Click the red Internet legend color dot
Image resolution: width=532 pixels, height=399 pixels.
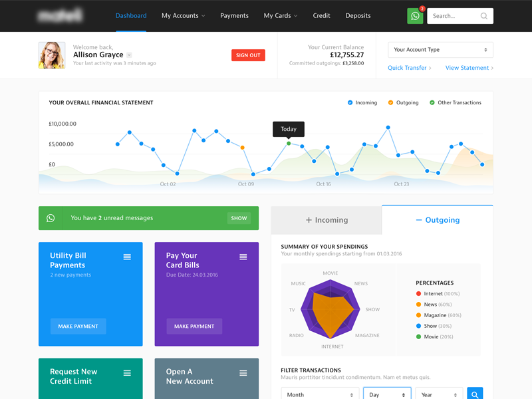click(418, 294)
